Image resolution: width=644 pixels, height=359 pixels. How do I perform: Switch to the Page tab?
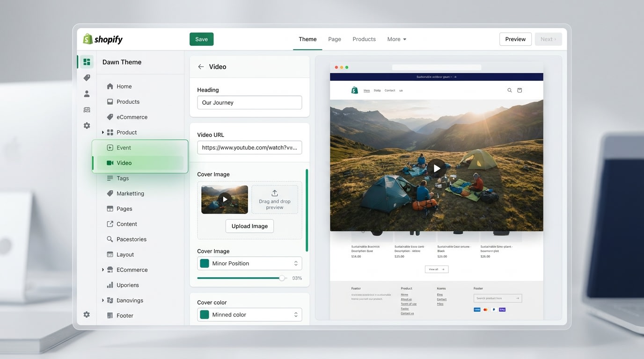pyautogui.click(x=335, y=39)
